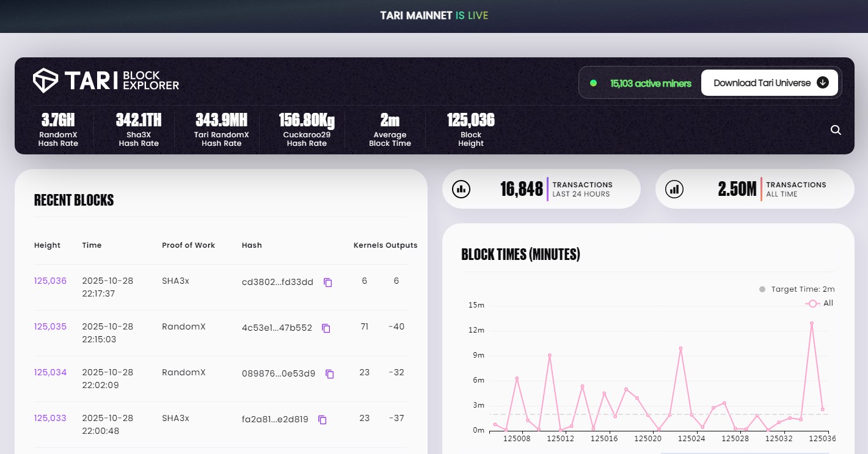Click RandomX in block 125,034 row
The width and height of the screenshot is (868, 454).
point(184,372)
